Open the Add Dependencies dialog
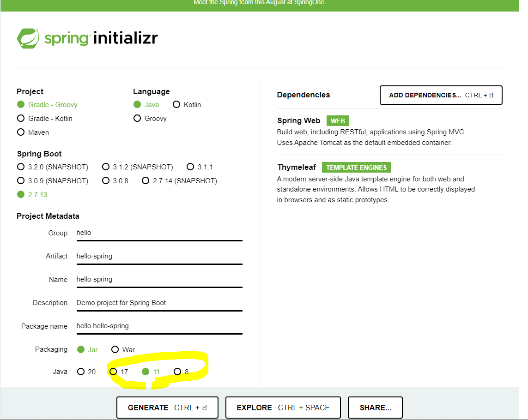The width and height of the screenshot is (528, 420). click(x=441, y=95)
